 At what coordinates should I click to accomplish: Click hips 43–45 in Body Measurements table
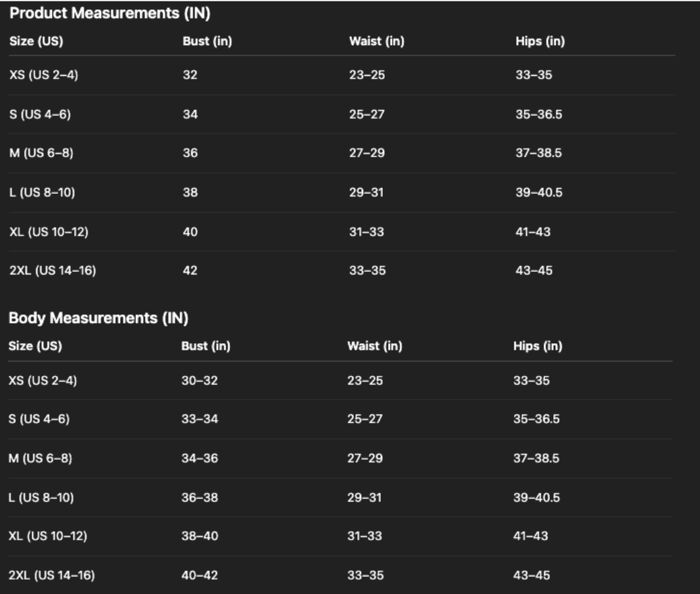point(532,576)
